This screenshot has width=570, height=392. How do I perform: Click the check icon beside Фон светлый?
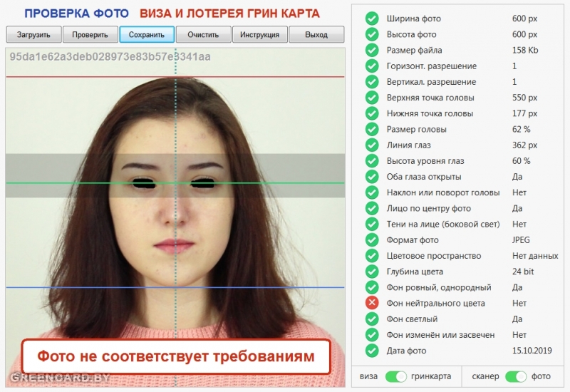[372, 319]
